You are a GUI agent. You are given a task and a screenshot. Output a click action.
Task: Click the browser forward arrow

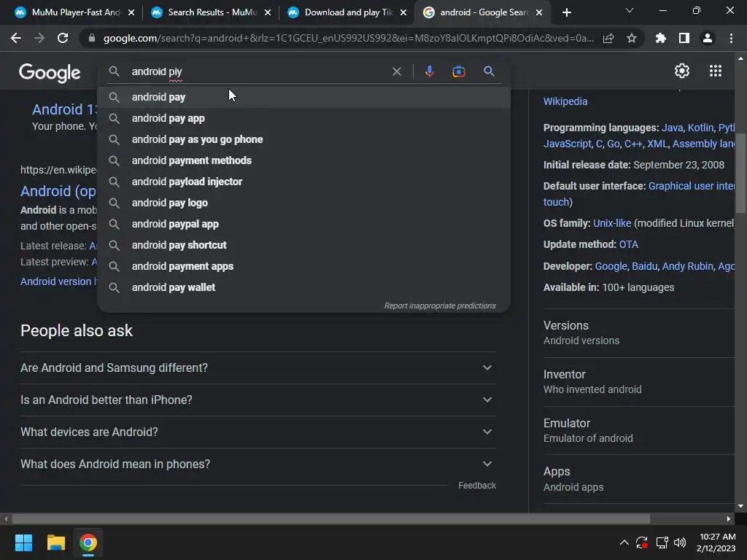pyautogui.click(x=39, y=38)
